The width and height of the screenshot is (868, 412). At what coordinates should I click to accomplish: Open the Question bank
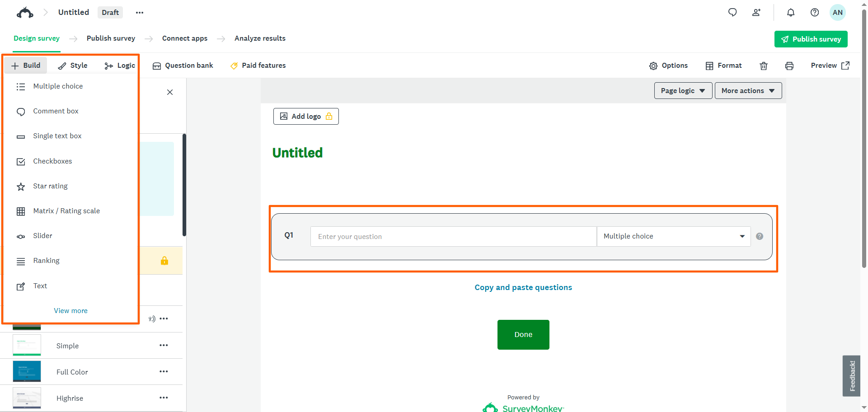coord(183,66)
